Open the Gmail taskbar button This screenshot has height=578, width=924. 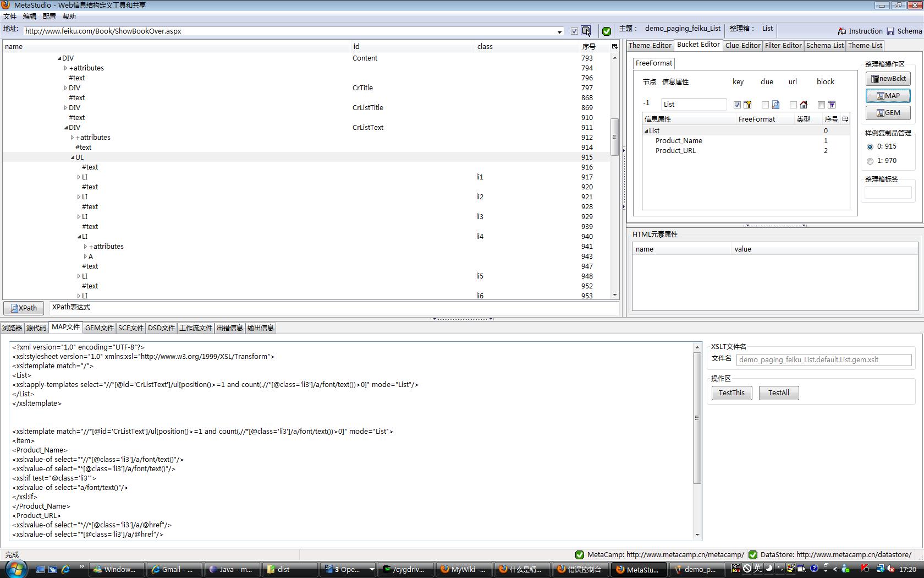coord(174,569)
